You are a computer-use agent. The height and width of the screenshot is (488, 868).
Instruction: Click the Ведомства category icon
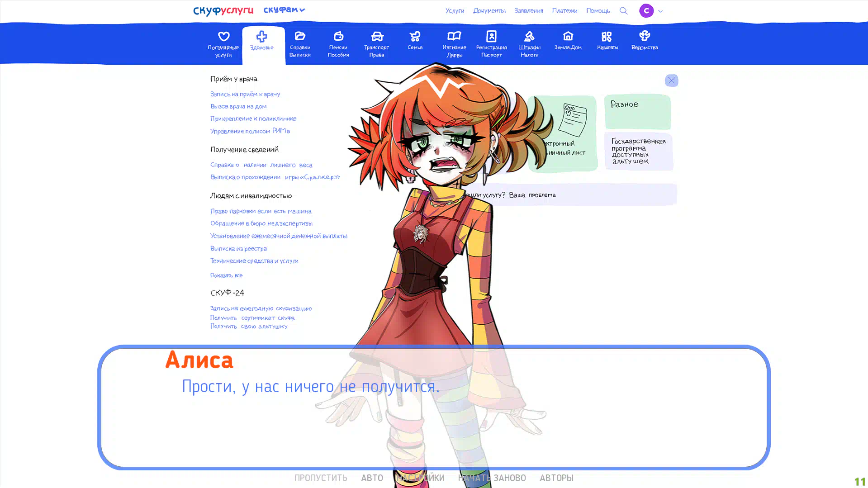point(645,37)
